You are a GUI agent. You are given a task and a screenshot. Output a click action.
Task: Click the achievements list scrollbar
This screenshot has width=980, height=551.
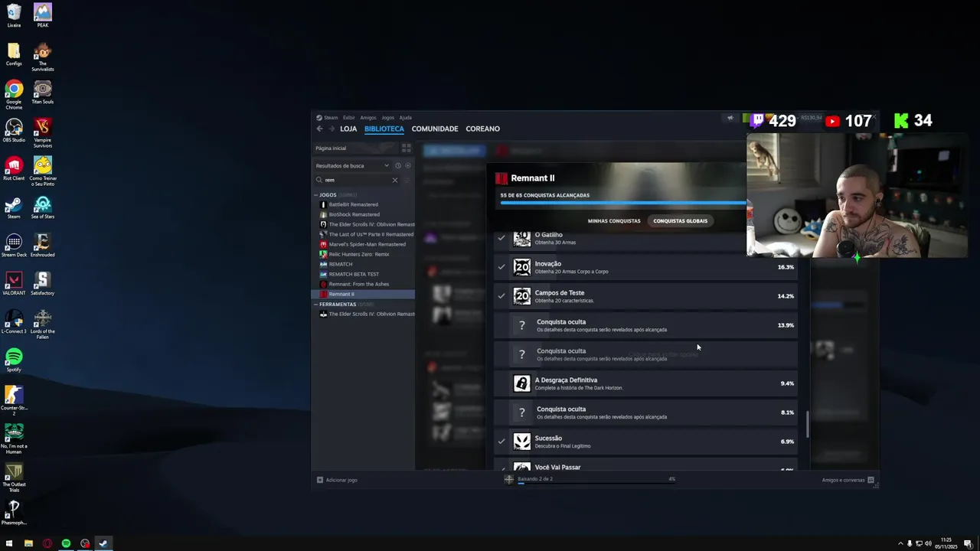pyautogui.click(x=807, y=425)
